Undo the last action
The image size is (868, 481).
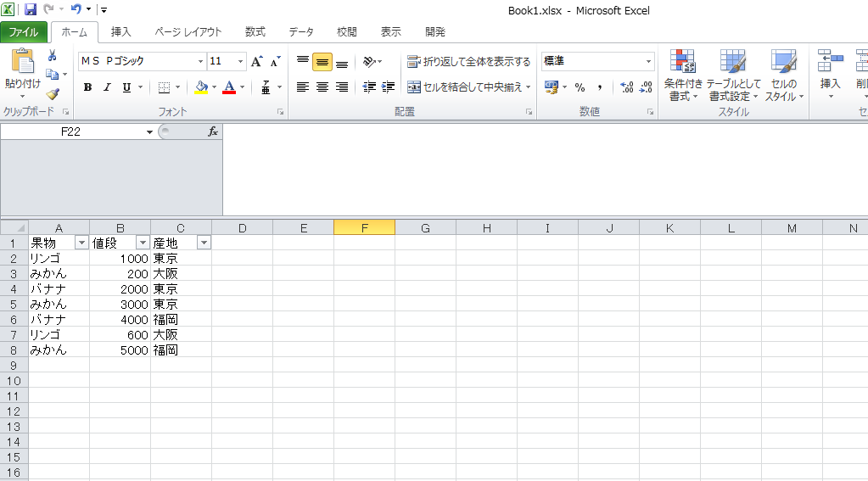tap(76, 9)
